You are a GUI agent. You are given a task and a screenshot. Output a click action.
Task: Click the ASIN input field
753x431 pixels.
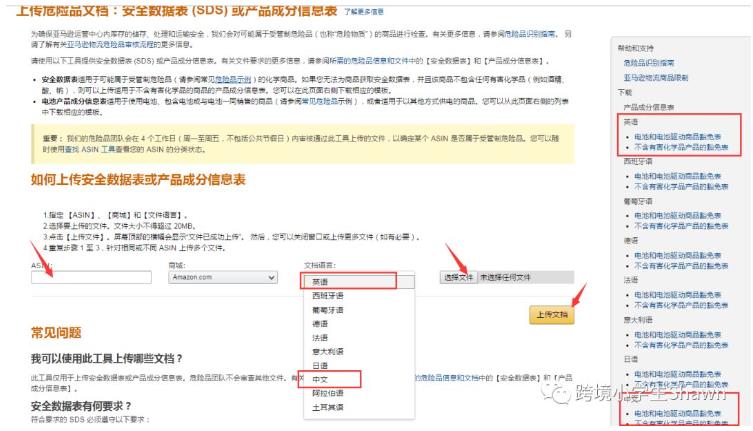click(83, 277)
